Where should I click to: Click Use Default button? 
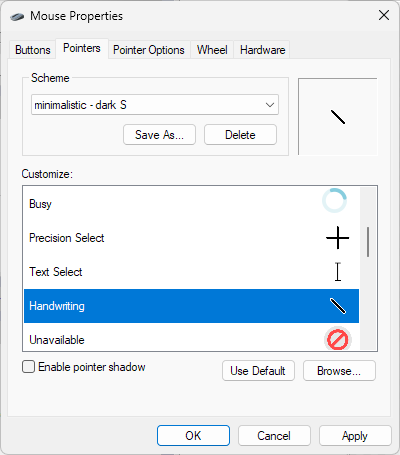[x=258, y=370]
